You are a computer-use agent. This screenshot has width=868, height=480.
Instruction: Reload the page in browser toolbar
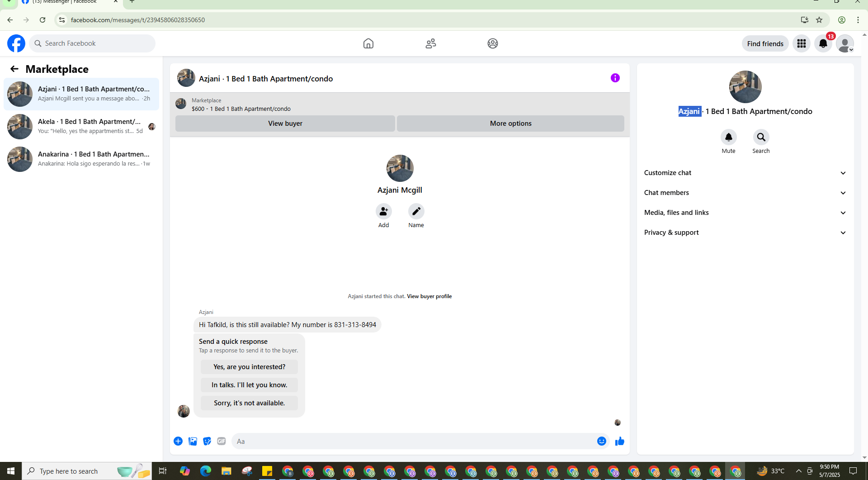(x=42, y=20)
